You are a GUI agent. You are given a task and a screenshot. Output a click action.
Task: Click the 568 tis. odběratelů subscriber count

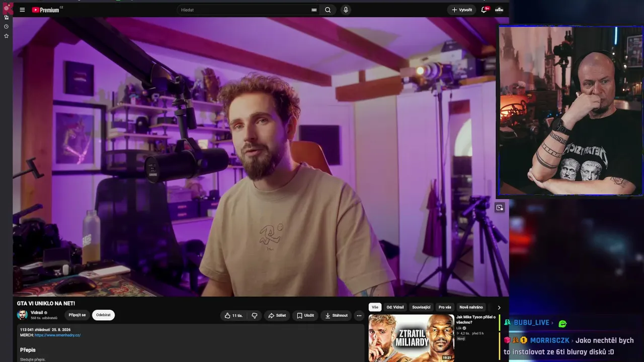[44, 318]
